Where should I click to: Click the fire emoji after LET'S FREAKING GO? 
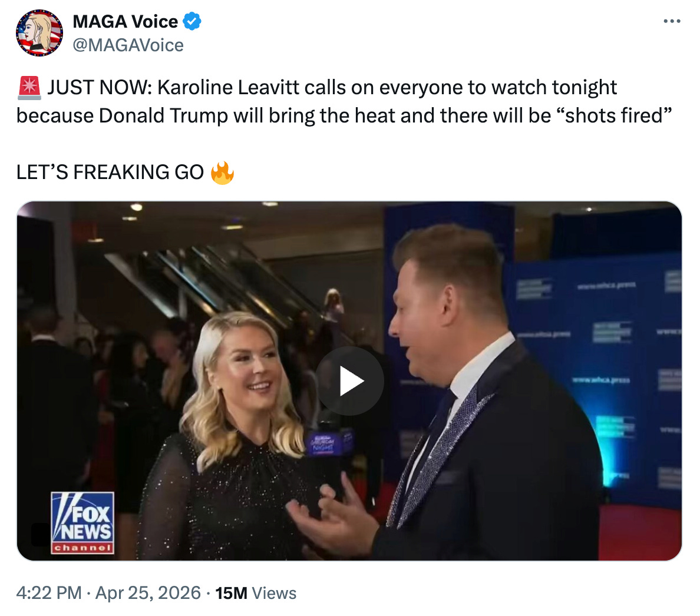click(x=222, y=173)
